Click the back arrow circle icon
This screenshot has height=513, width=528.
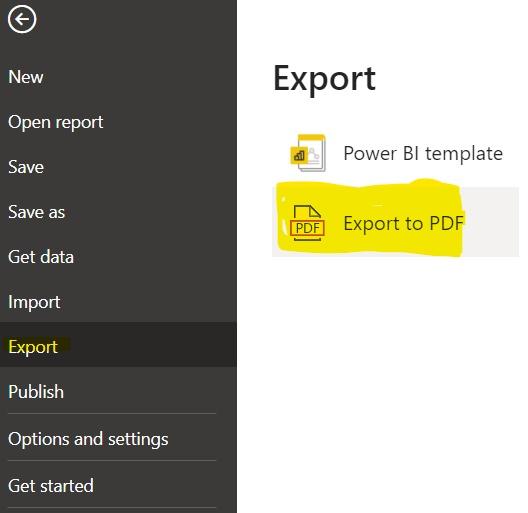click(x=22, y=20)
